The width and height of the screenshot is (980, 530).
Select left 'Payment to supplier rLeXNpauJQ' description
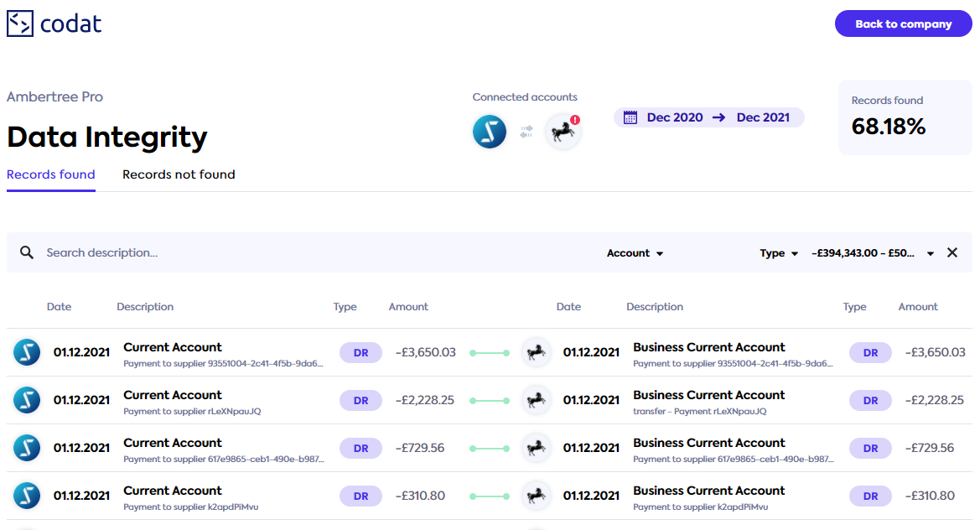click(x=192, y=411)
